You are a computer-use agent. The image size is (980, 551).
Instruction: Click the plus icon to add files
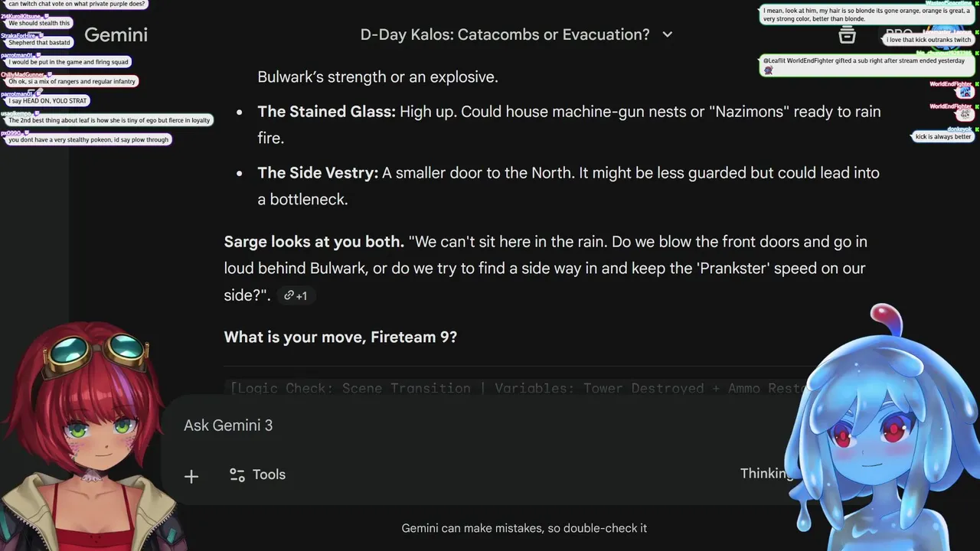pyautogui.click(x=191, y=476)
